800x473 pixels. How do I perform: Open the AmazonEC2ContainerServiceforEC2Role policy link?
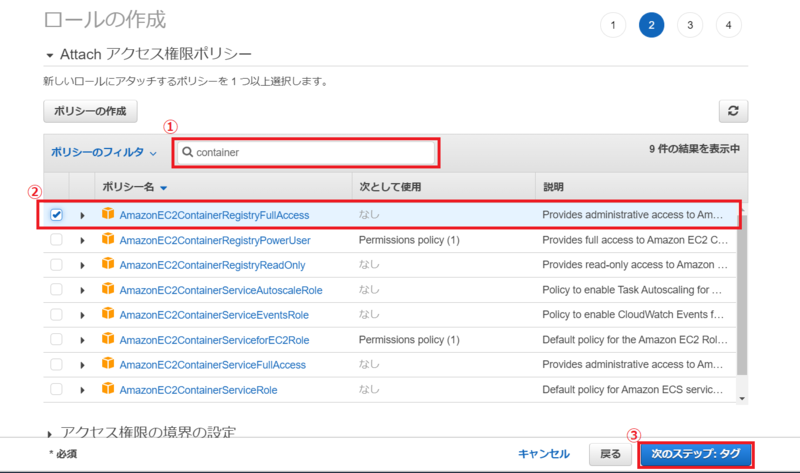tap(214, 340)
